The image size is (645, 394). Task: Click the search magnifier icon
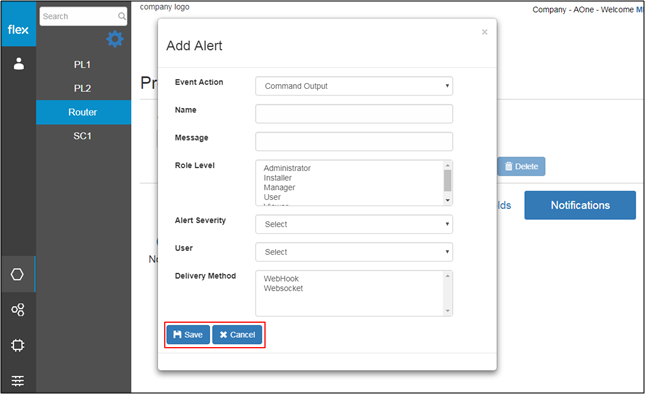click(122, 16)
